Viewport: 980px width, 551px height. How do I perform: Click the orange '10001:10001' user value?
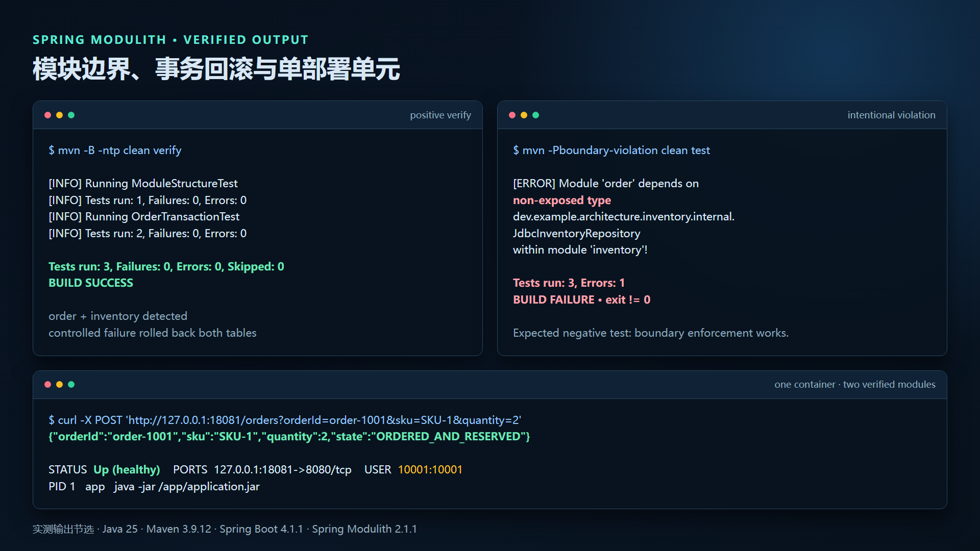(x=430, y=470)
